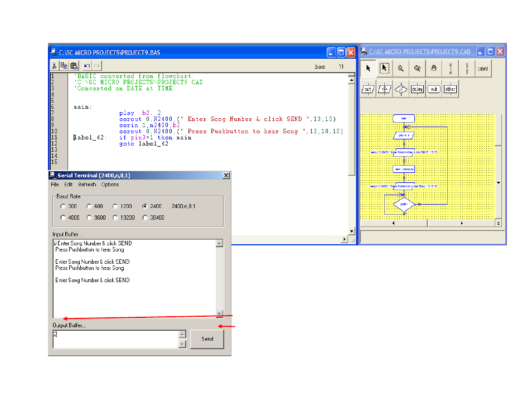The height and width of the screenshot is (411, 532).
Task: Click BASIC editor horizontal scroll right arrow
Action: (345, 239)
